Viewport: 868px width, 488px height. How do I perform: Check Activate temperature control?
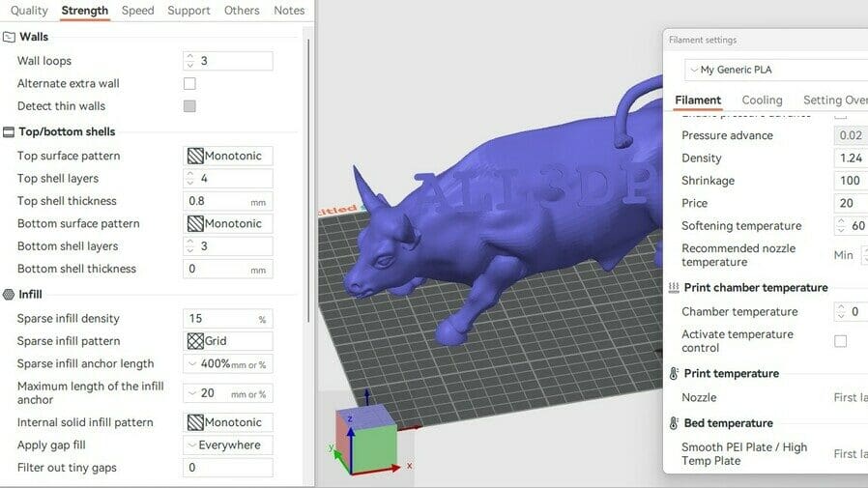click(840, 341)
